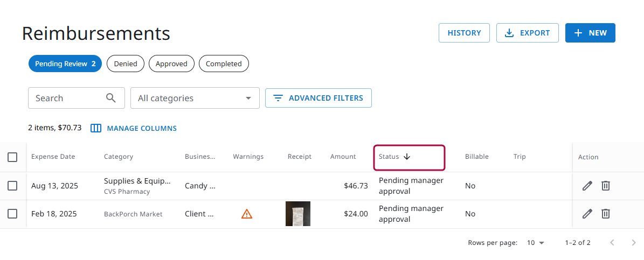Viewport: 644px width, 260px height.
Task: Switch to the Denied tab
Action: (x=126, y=64)
